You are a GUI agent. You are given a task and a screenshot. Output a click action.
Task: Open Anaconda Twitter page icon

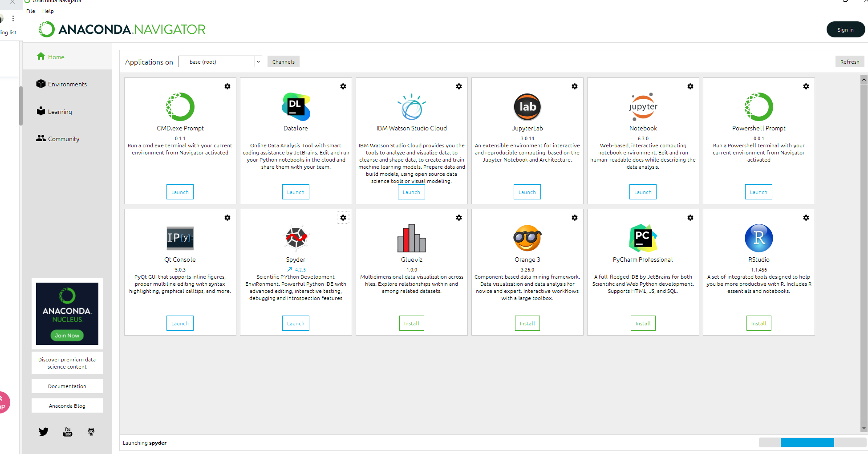tap(43, 432)
